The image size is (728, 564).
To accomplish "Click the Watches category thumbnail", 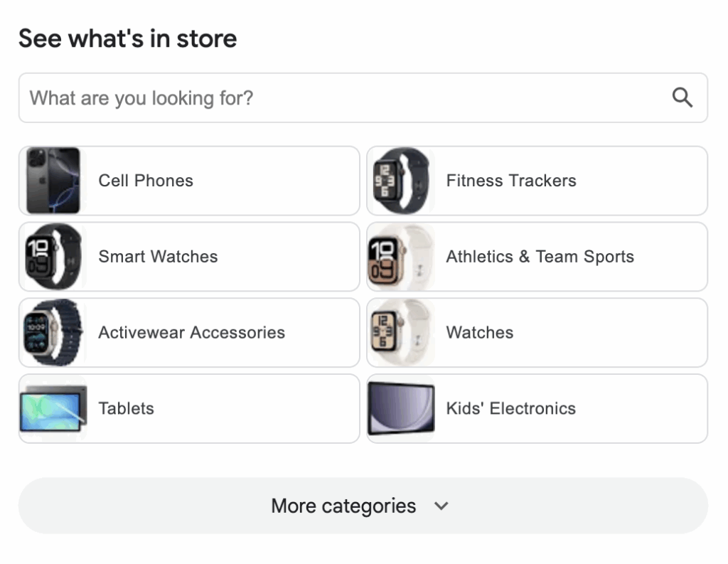I will [x=401, y=333].
